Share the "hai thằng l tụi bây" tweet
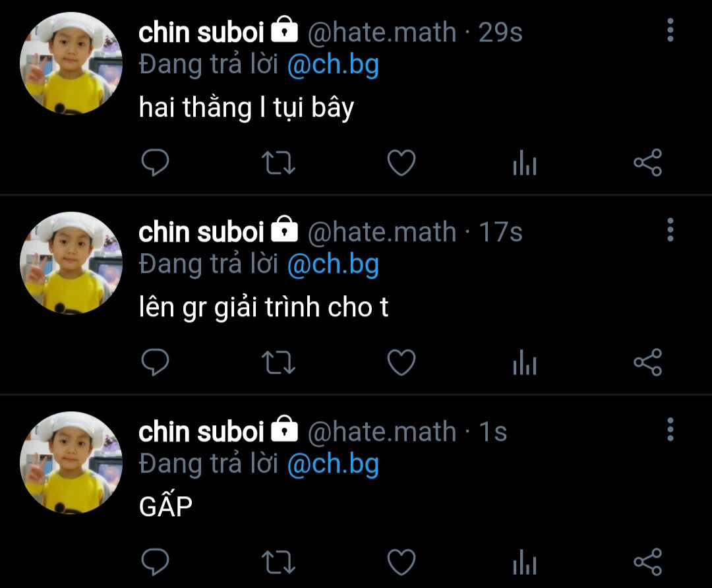 tap(648, 163)
